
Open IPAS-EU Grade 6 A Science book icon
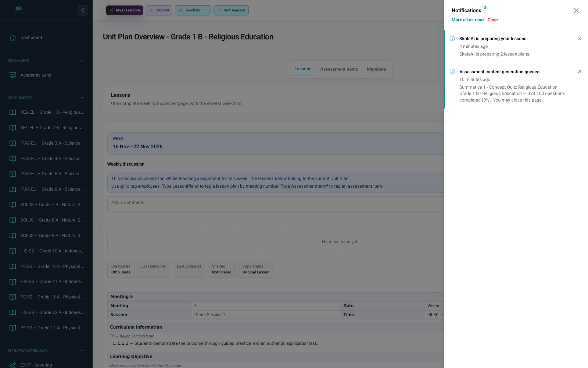coord(12,189)
